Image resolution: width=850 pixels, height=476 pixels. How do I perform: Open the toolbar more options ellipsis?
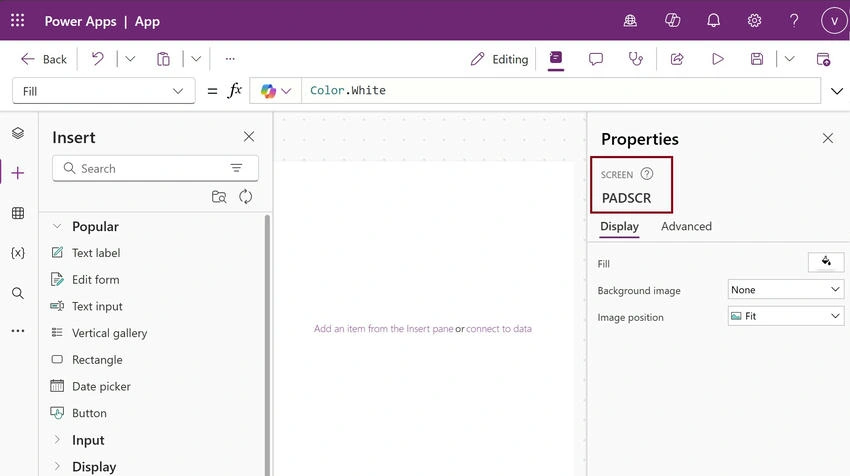(x=230, y=59)
